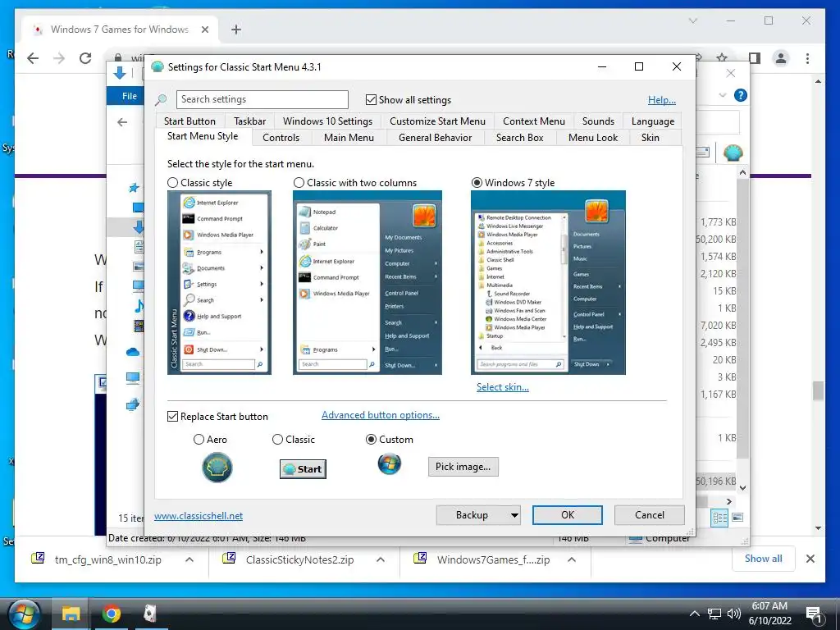Screen dimensions: 840x630
Task: Open the notification center icon
Action: [x=814, y=614]
